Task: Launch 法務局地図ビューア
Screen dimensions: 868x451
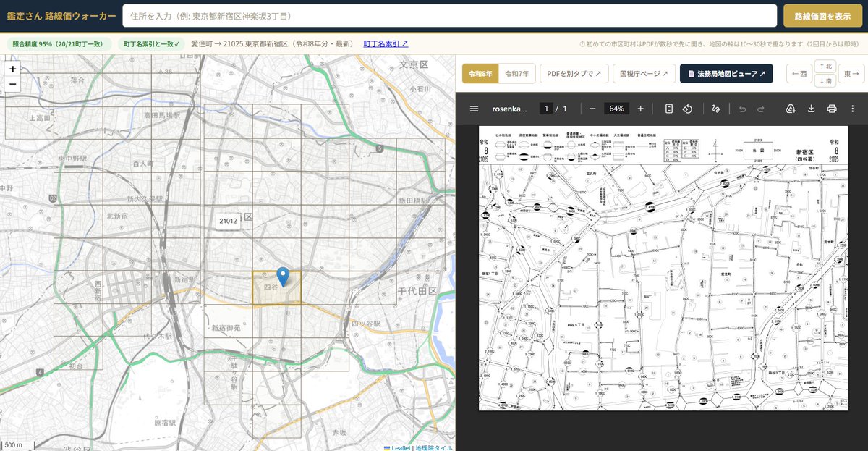Action: point(726,74)
